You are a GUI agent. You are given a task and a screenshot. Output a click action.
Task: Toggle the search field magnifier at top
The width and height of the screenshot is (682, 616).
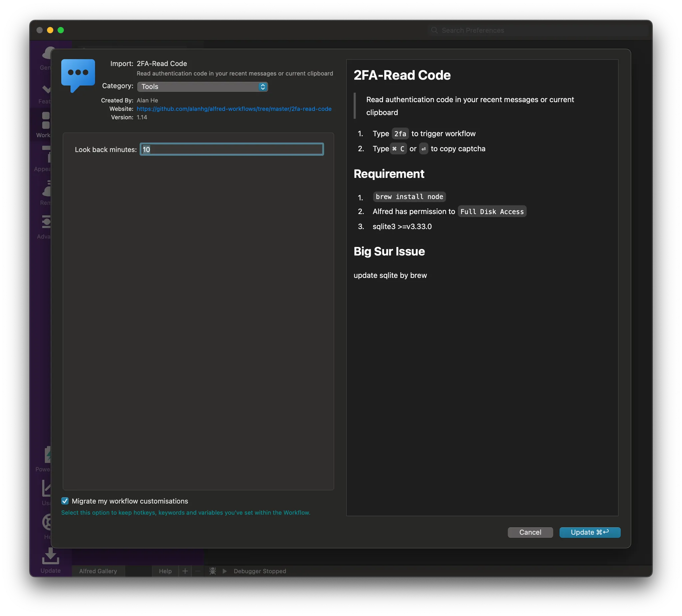(x=435, y=30)
